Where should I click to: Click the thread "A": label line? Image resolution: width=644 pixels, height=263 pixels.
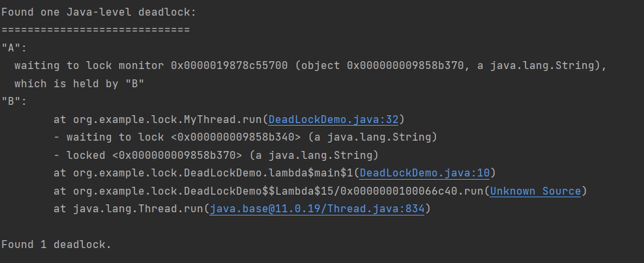point(14,48)
